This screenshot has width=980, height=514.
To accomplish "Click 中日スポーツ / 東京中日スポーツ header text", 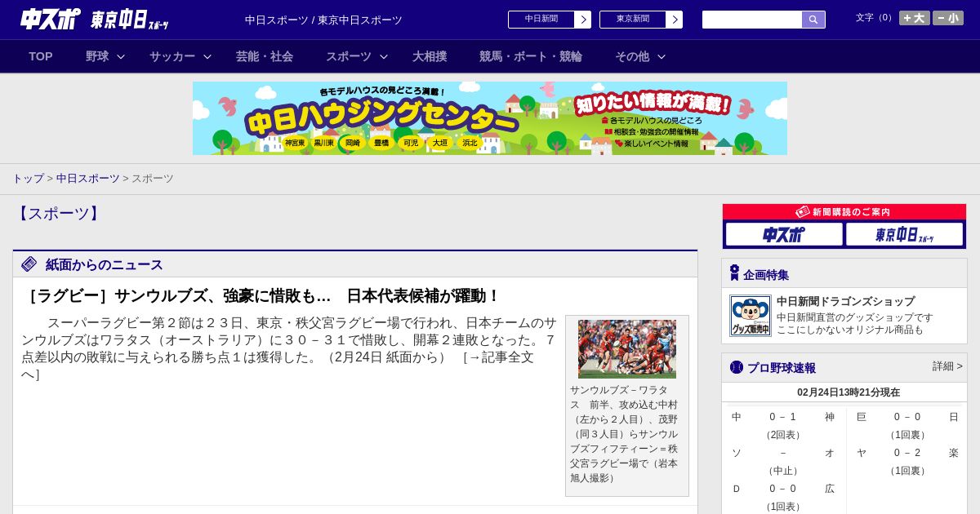I will pos(323,20).
